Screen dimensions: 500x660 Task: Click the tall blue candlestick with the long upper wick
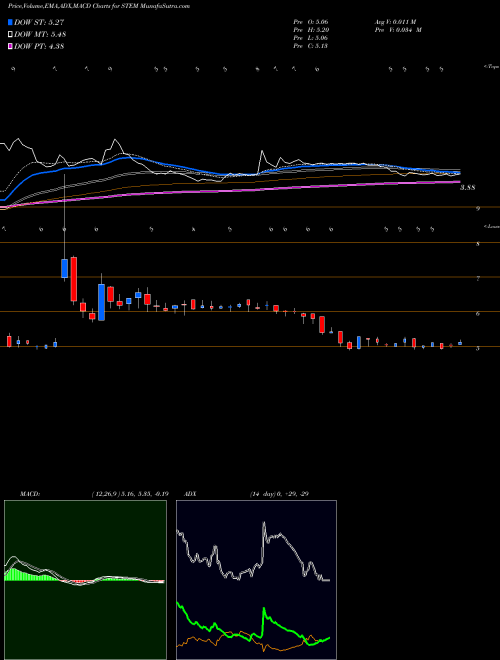click(x=64, y=268)
